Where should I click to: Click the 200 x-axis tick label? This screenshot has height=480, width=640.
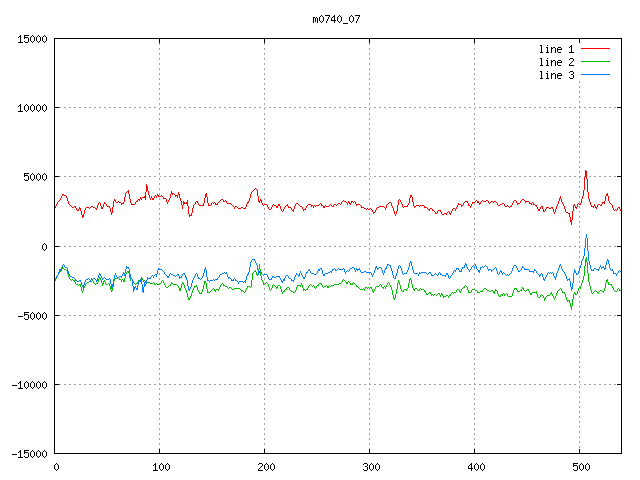[x=265, y=466]
